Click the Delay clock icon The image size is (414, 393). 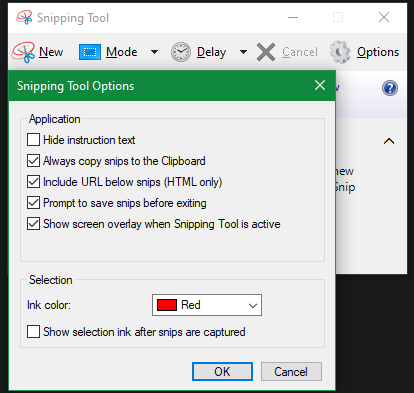(x=181, y=52)
